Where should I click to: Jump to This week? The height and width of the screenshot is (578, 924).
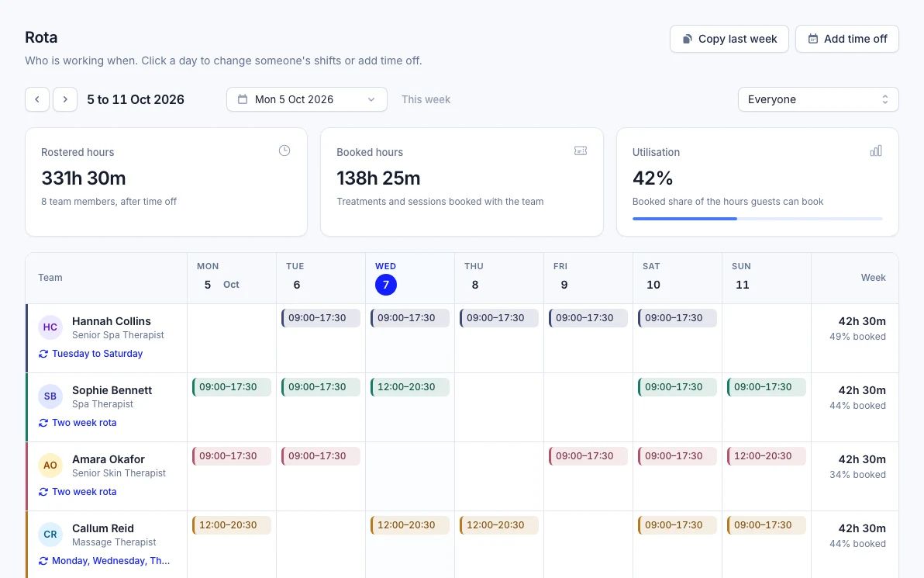click(x=426, y=99)
